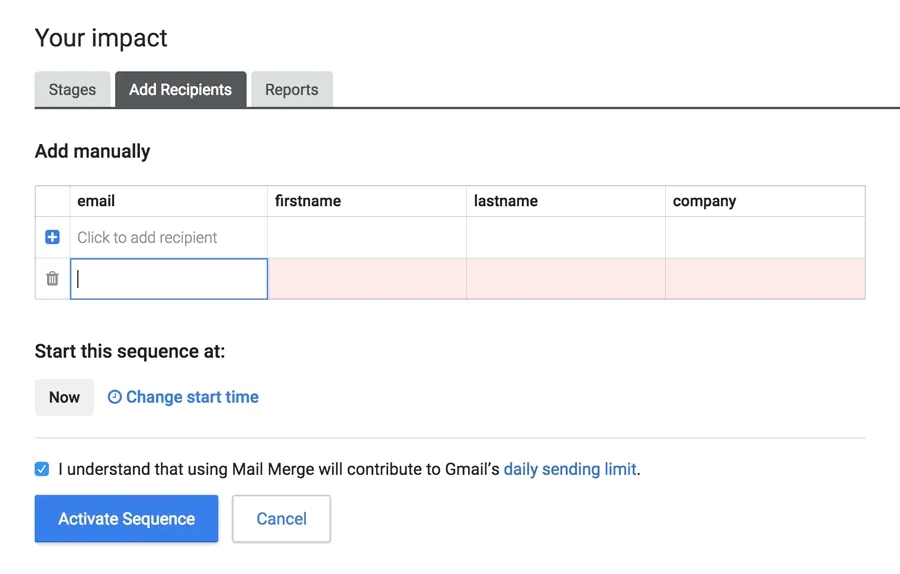Open the daily sending limit link

[570, 470]
